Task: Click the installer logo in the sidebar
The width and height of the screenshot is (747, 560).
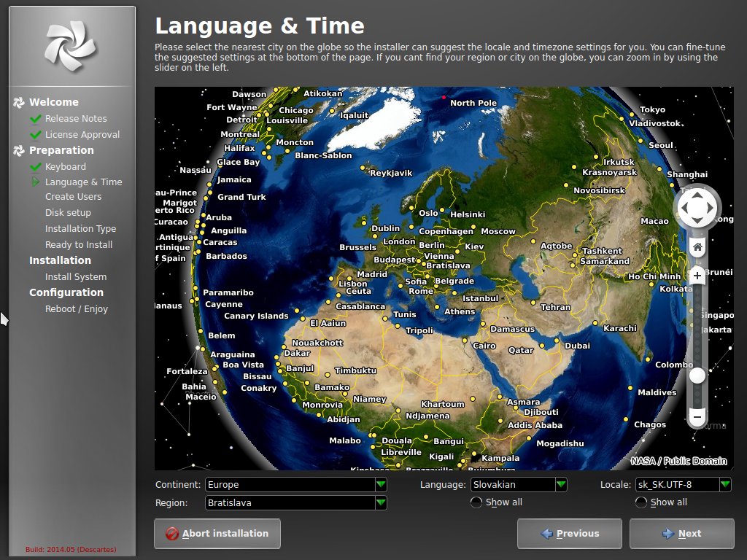Action: (x=70, y=46)
